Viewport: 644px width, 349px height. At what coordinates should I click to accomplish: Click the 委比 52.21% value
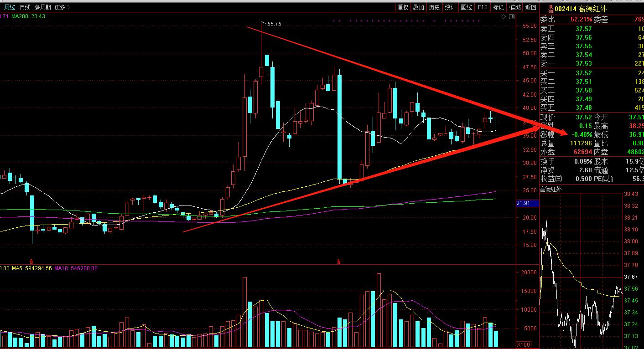point(581,20)
